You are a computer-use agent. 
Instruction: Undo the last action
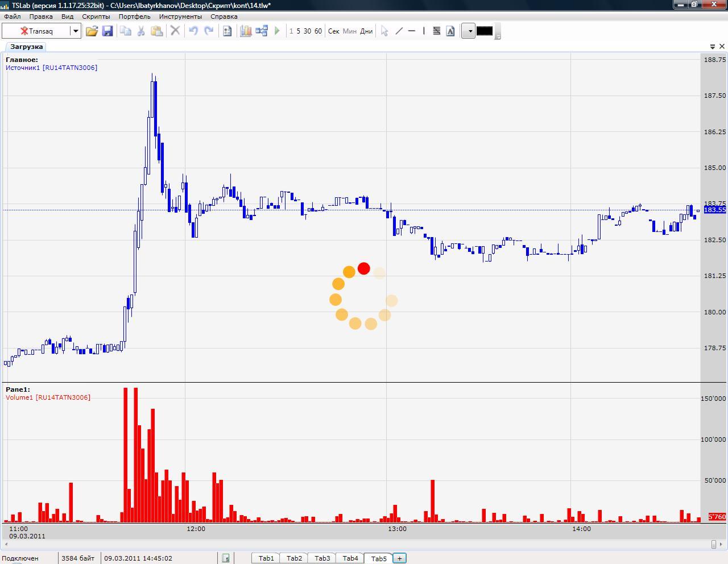pyautogui.click(x=193, y=31)
